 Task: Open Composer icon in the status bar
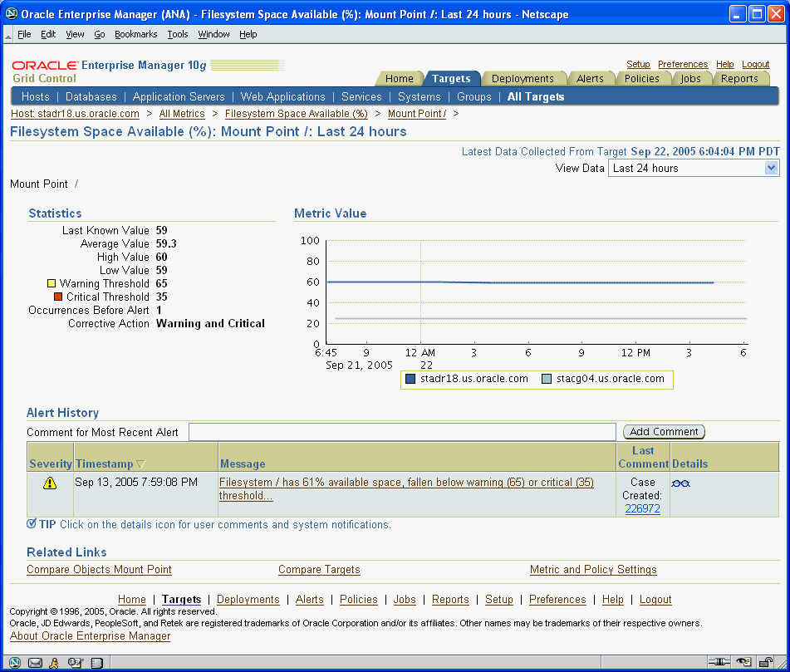74,662
